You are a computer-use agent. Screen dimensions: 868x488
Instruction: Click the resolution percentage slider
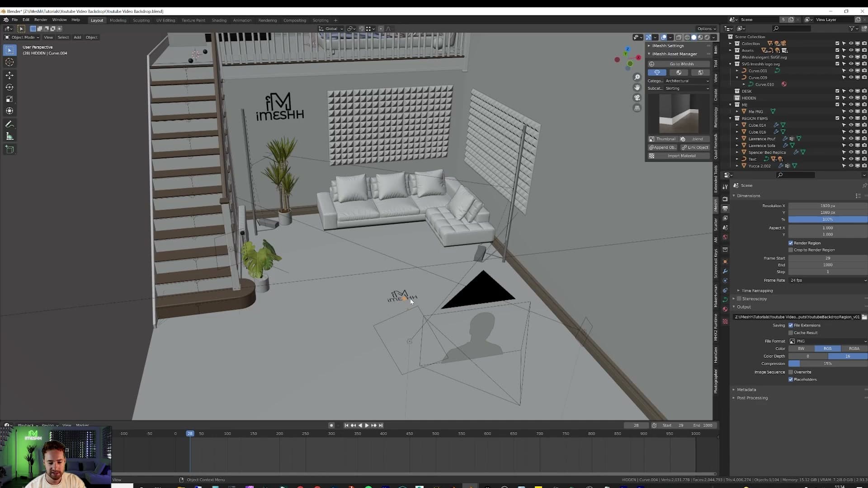coord(828,220)
